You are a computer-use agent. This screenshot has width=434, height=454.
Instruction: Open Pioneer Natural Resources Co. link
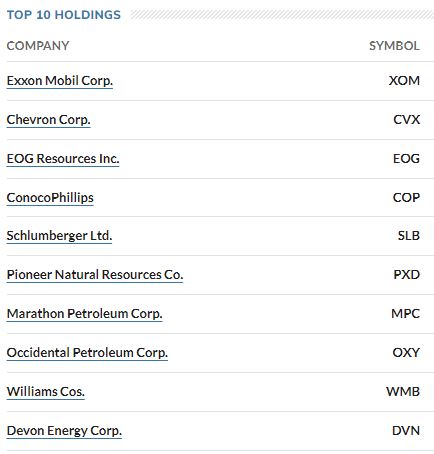[95, 275]
